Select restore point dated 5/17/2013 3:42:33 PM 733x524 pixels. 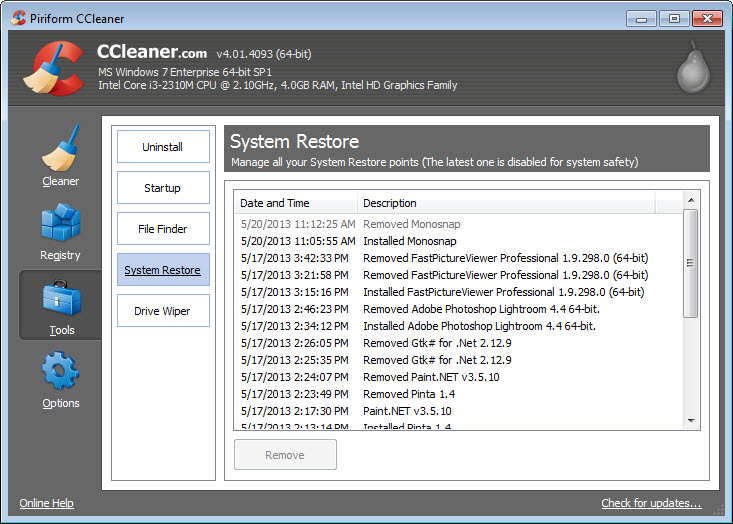[458, 258]
